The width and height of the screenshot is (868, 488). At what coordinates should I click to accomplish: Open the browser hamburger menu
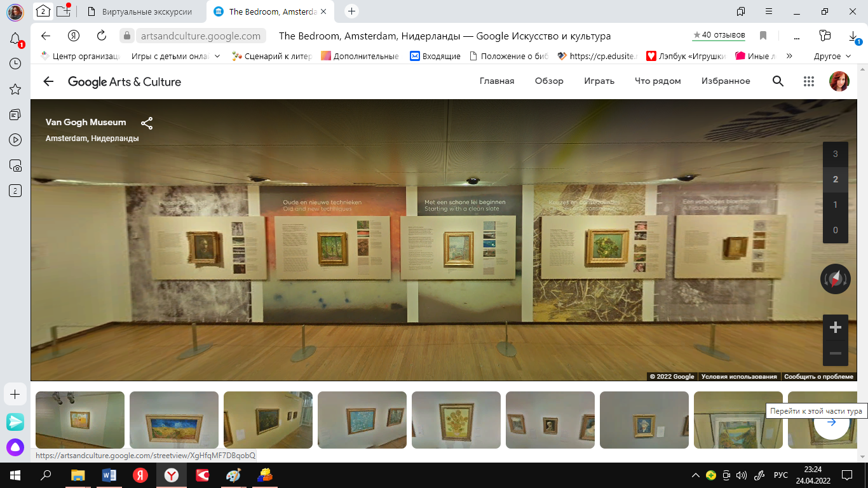pyautogui.click(x=769, y=11)
